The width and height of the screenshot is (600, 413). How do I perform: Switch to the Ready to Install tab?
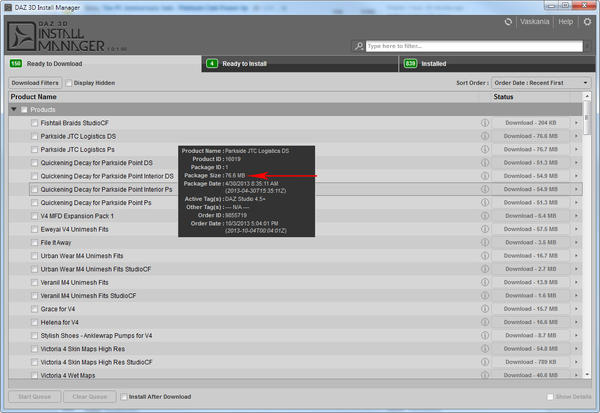click(300, 64)
